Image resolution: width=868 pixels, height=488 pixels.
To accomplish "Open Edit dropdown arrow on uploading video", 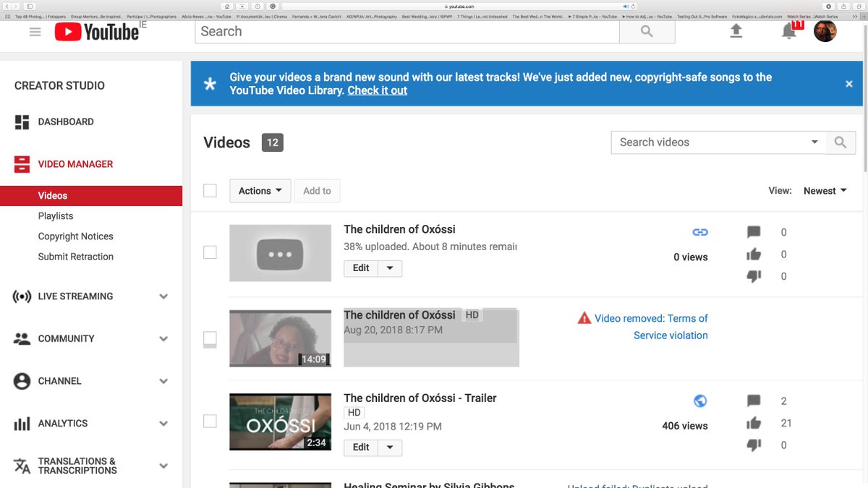I will (390, 268).
